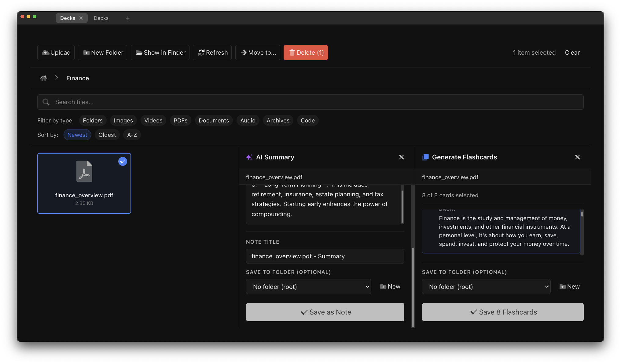Click the AI Summary sparkle icon
The width and height of the screenshot is (621, 364).
249,157
